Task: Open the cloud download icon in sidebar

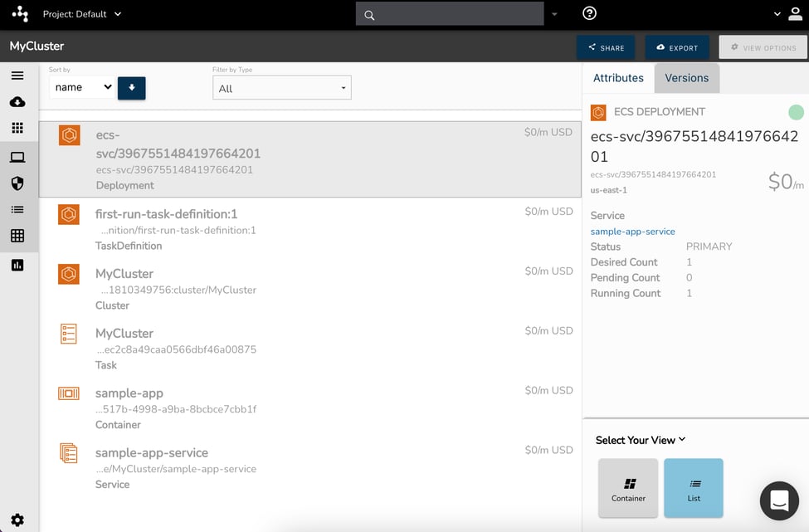Action: [17, 102]
